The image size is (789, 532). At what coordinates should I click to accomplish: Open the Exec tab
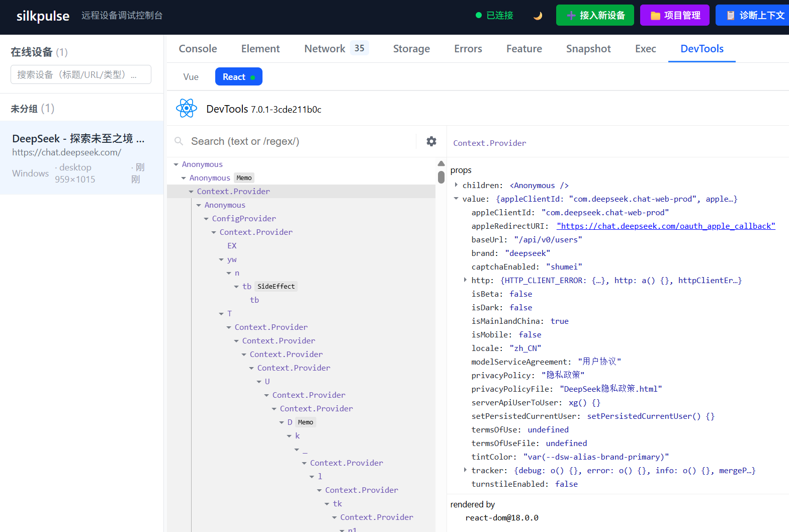646,49
